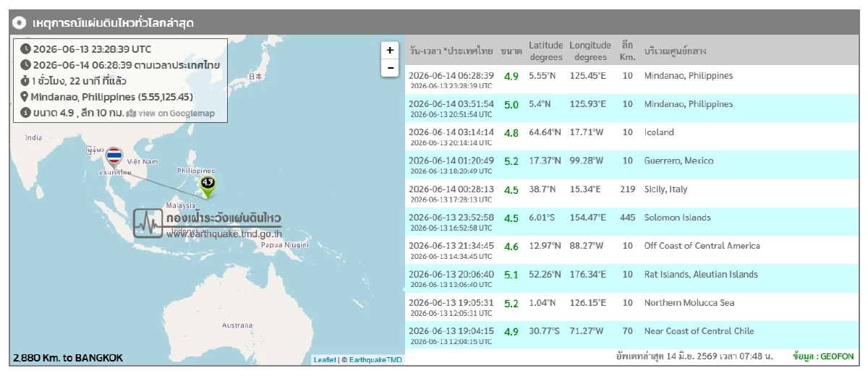
Task: Click the target icon in header
Action: [x=21, y=23]
